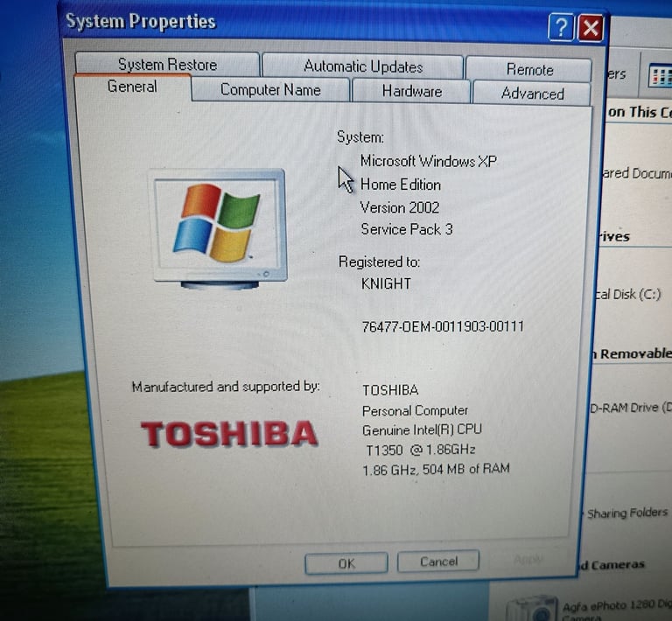Go to the Advanced tab

click(532, 94)
